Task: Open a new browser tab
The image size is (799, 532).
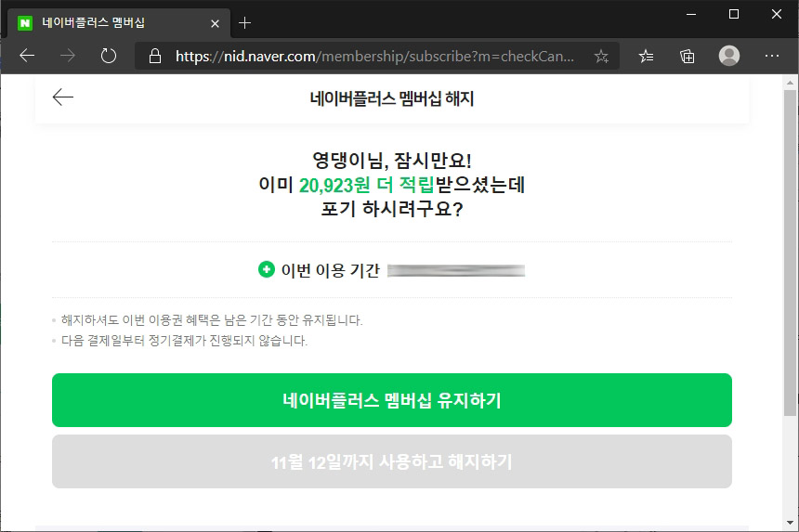Action: click(x=244, y=23)
